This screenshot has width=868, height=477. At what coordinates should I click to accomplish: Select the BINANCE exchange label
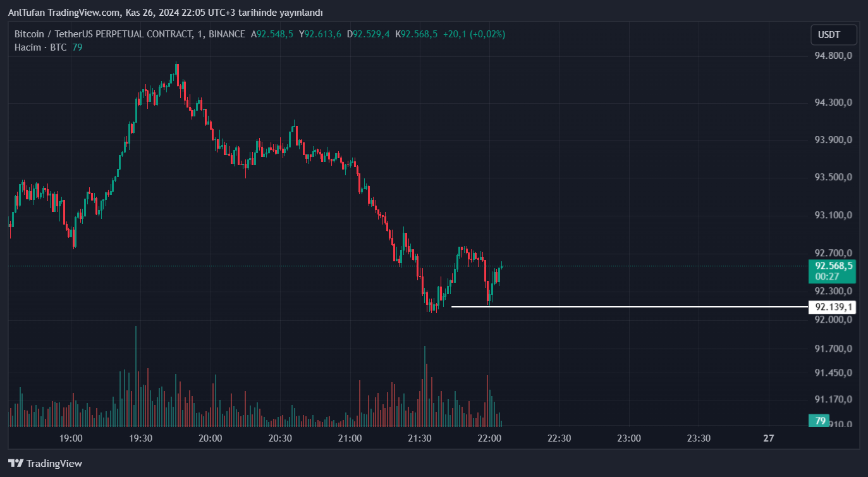coord(225,34)
